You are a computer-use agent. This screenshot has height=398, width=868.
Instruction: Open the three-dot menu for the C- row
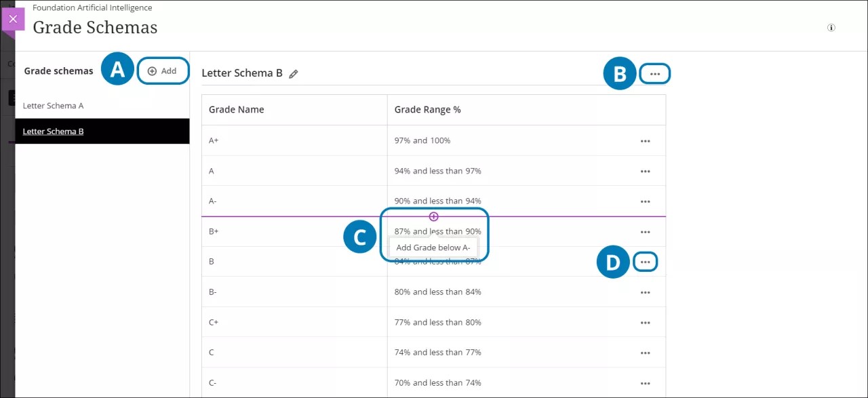pyautogui.click(x=645, y=383)
